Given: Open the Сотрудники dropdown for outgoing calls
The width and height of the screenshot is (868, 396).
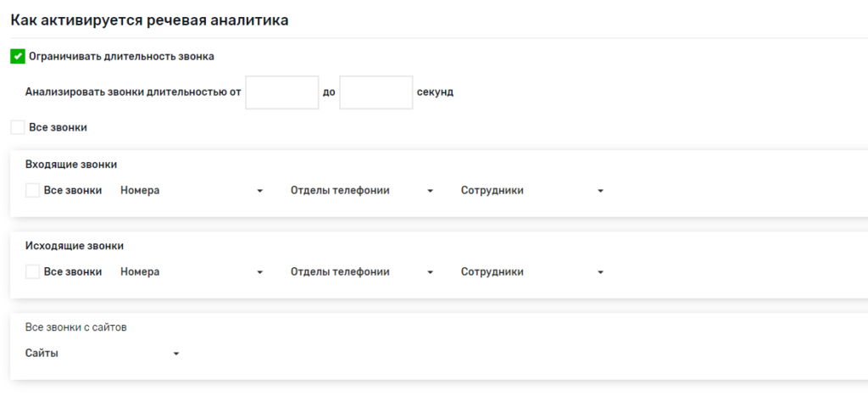Looking at the screenshot, I should click(531, 272).
